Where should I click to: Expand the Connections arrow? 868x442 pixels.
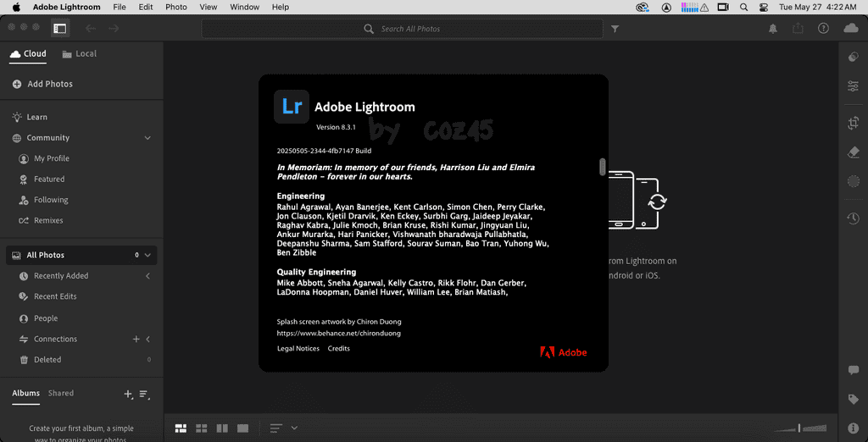[x=147, y=339]
